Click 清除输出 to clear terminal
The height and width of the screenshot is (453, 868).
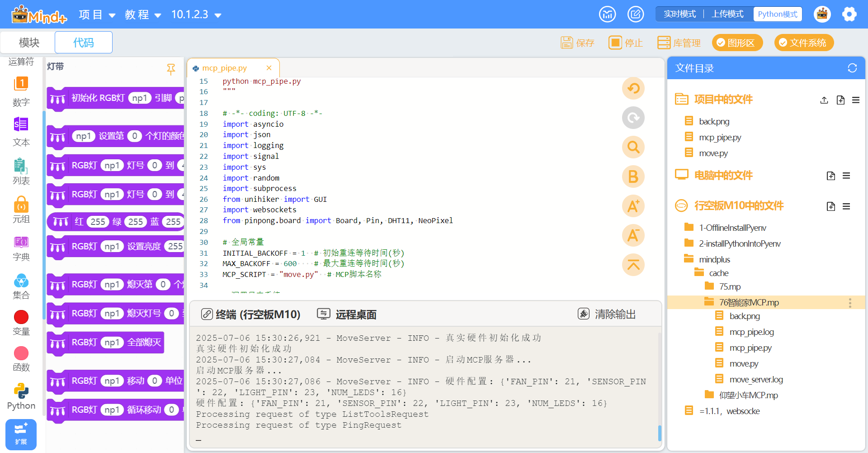coord(607,314)
